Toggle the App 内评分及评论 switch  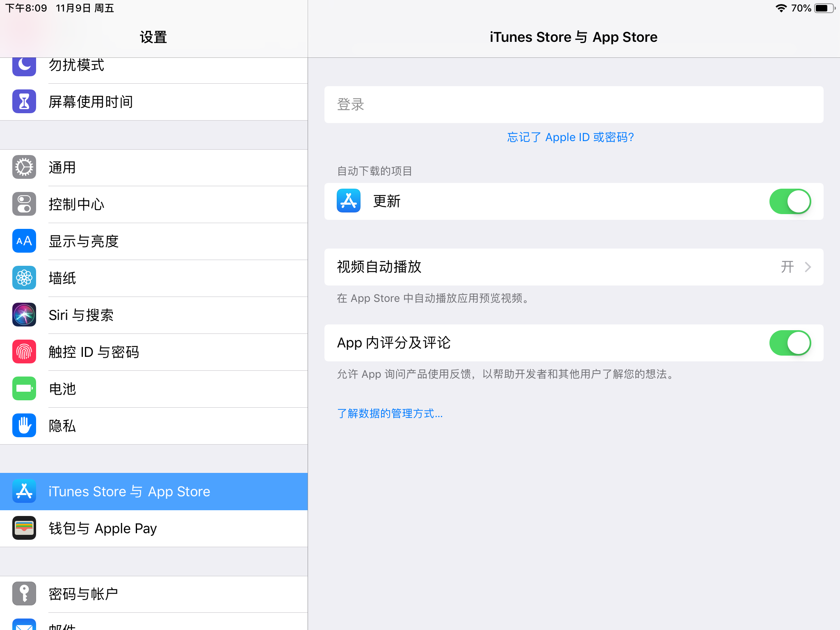[x=790, y=343]
